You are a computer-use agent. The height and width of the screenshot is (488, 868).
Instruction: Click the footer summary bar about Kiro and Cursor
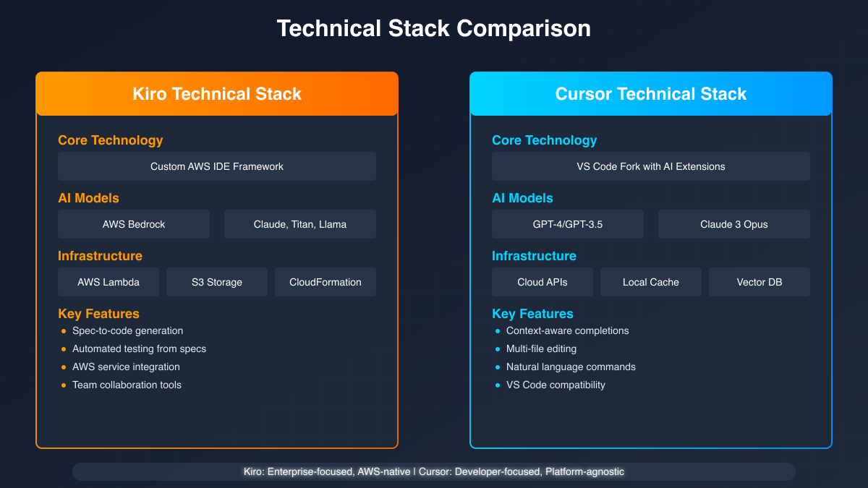[x=434, y=471]
